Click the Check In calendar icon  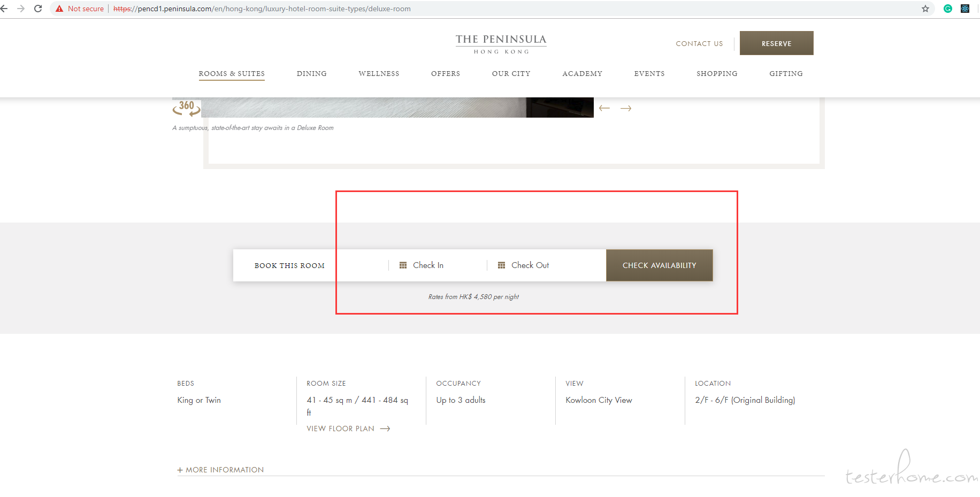[403, 265]
